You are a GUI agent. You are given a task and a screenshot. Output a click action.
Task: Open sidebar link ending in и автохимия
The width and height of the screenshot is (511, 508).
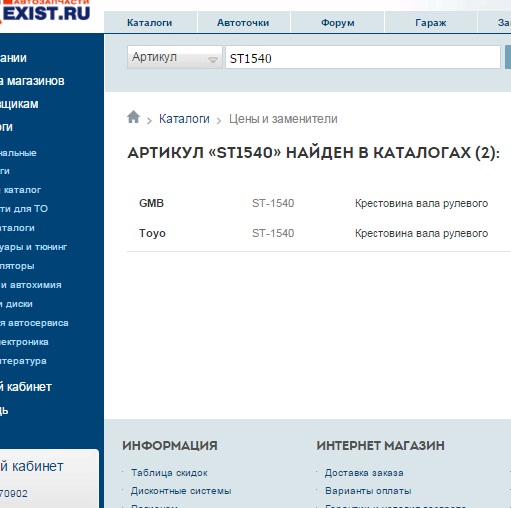pos(31,285)
